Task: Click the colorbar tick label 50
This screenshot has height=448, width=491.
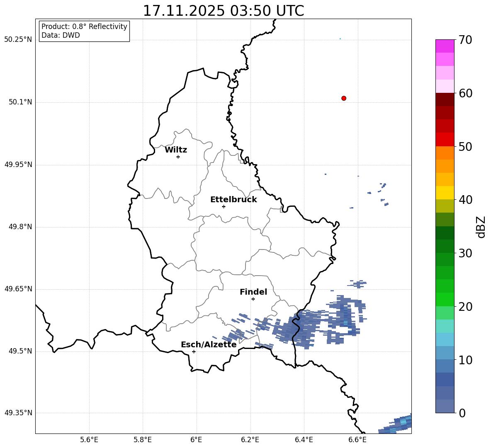Action: [465, 147]
